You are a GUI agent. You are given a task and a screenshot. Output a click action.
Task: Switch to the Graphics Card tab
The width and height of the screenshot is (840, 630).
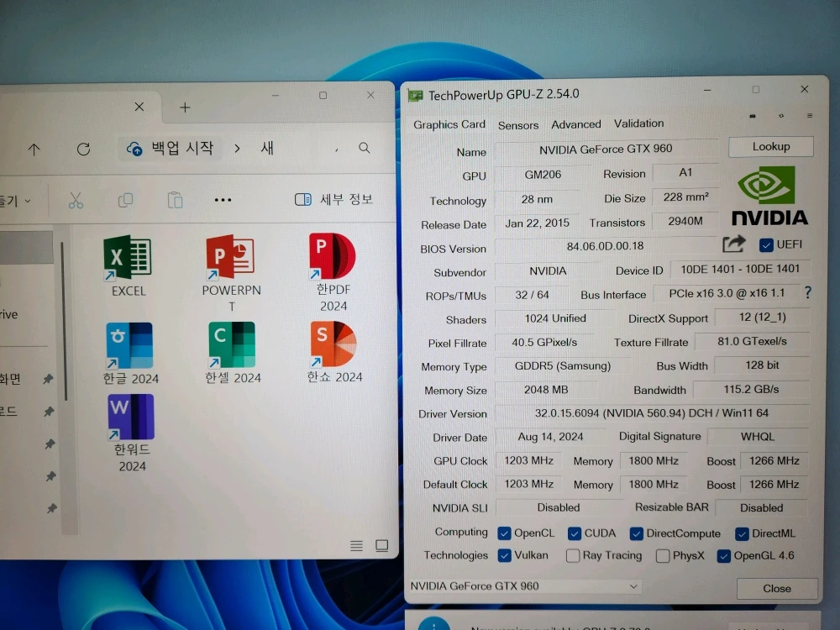point(449,124)
